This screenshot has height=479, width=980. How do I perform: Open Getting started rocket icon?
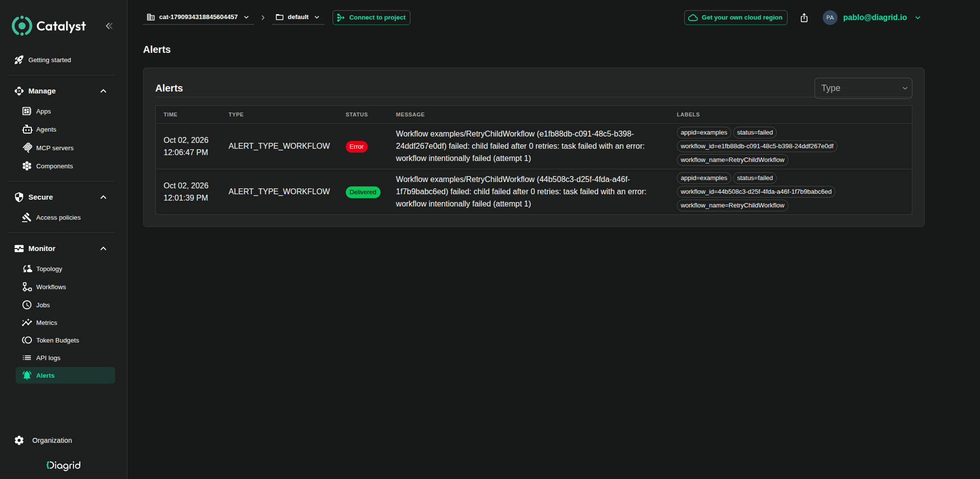pyautogui.click(x=19, y=60)
